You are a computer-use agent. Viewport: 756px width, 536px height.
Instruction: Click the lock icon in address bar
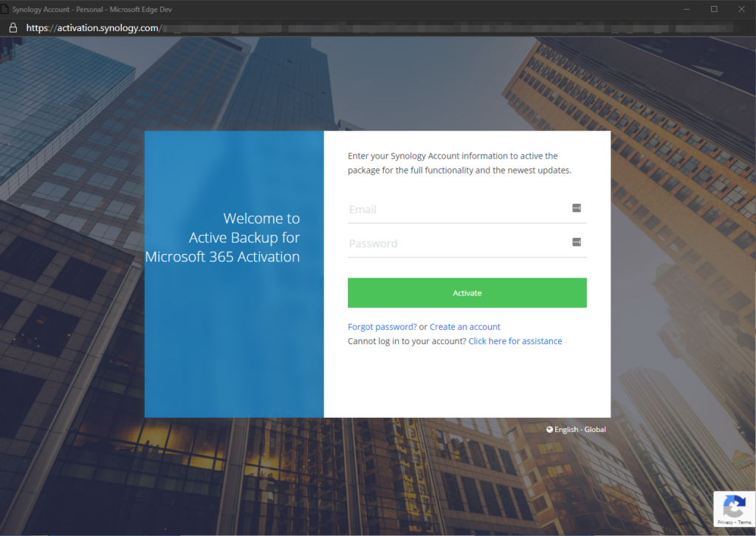coord(13,28)
